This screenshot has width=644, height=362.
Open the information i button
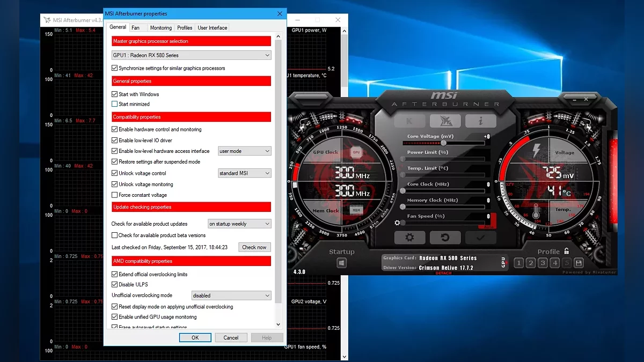(x=480, y=121)
